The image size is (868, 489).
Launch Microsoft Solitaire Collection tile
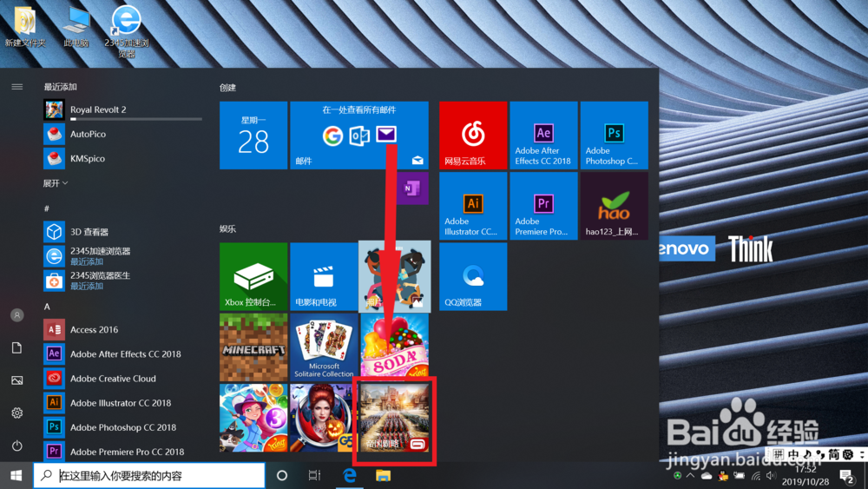pos(324,347)
